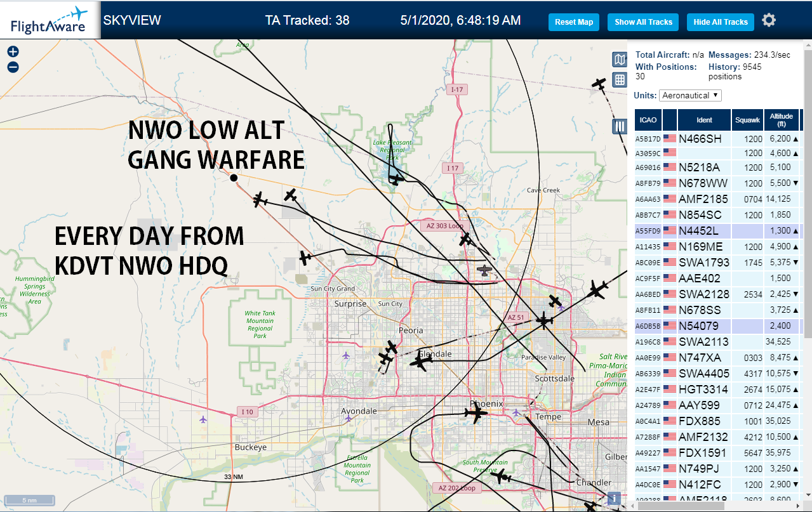Toggle the grid overlay icon
The height and width of the screenshot is (512, 812).
point(620,80)
